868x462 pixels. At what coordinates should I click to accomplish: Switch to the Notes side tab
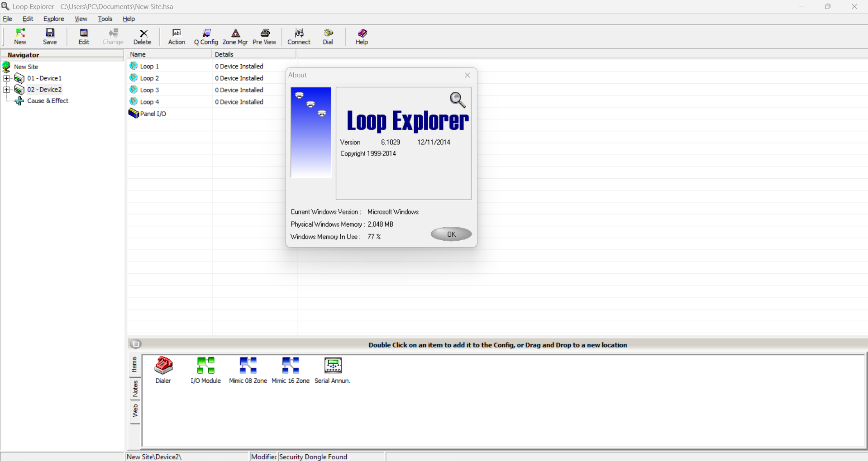pyautogui.click(x=134, y=390)
